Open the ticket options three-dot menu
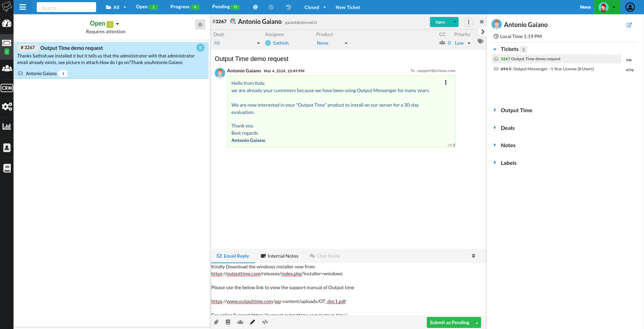This screenshot has height=329, width=644. click(x=468, y=22)
